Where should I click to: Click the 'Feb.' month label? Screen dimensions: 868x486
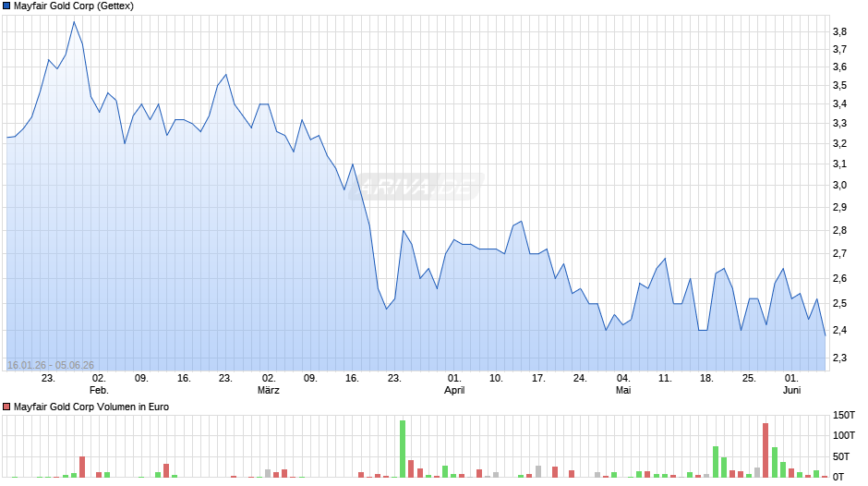coord(99,390)
